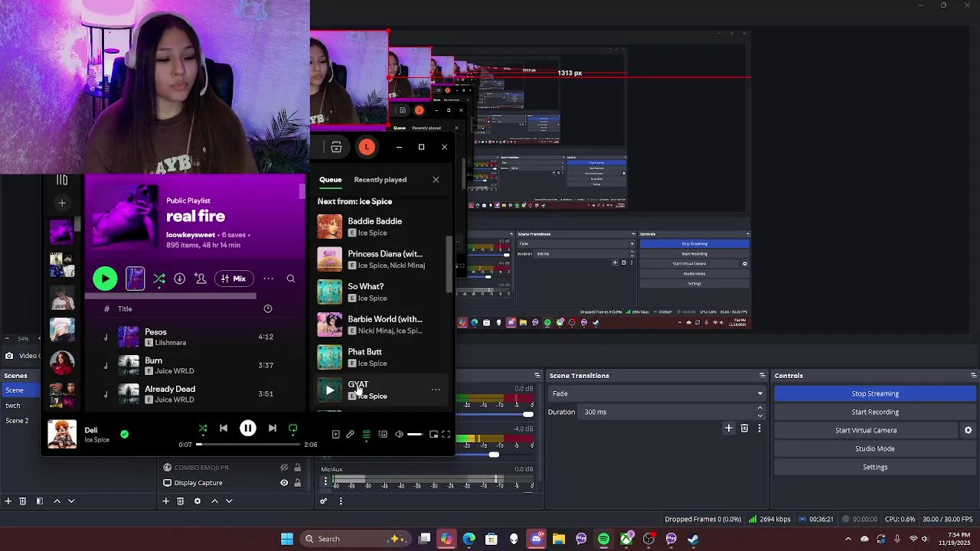This screenshot has width=980, height=551.
Task: Enable Studio Mode in OBS
Action: pos(875,448)
